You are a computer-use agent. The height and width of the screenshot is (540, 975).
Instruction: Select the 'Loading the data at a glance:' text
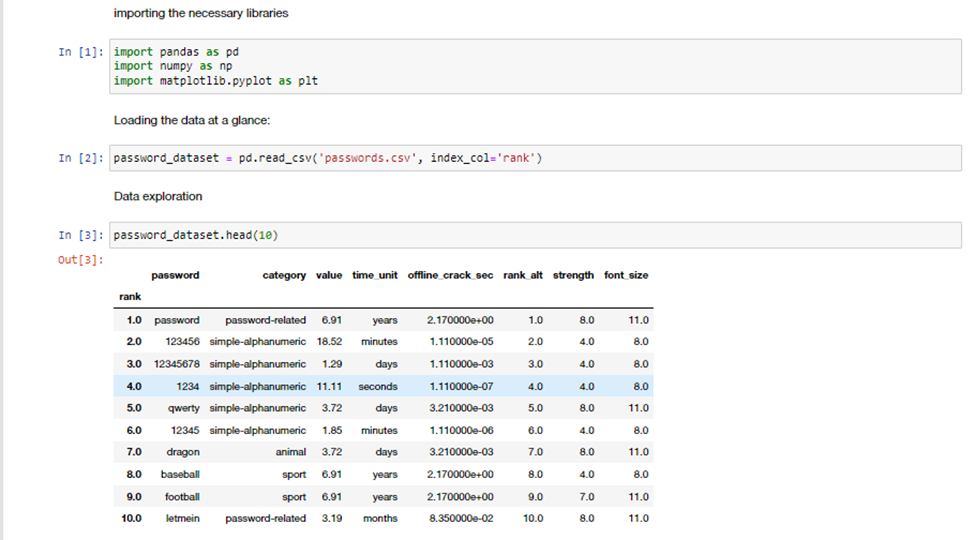click(192, 120)
